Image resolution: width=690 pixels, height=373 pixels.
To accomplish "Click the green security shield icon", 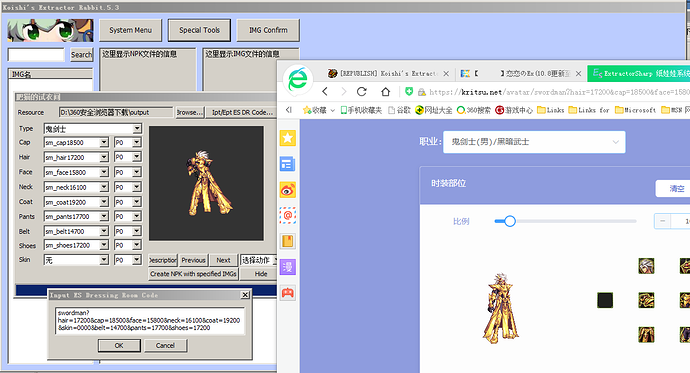I will pyautogui.click(x=409, y=91).
